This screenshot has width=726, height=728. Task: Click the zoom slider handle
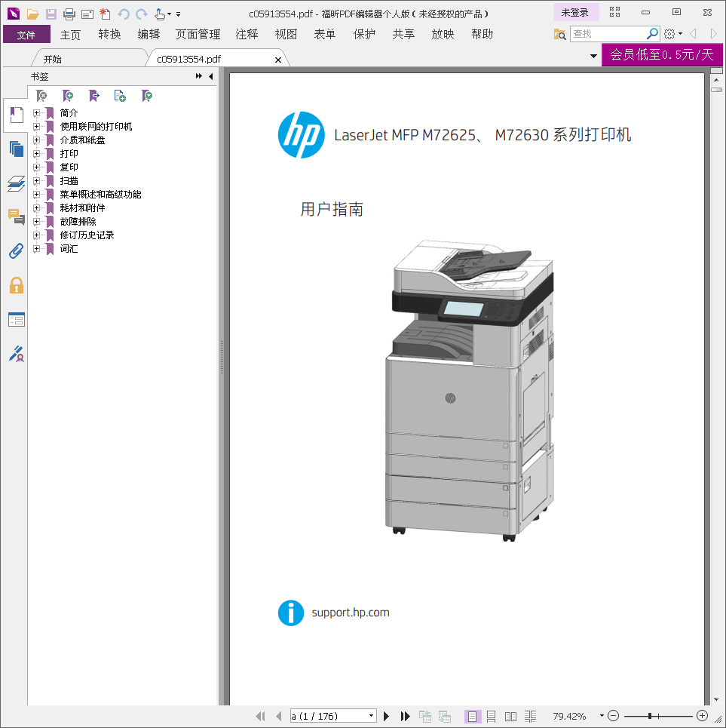pyautogui.click(x=650, y=716)
